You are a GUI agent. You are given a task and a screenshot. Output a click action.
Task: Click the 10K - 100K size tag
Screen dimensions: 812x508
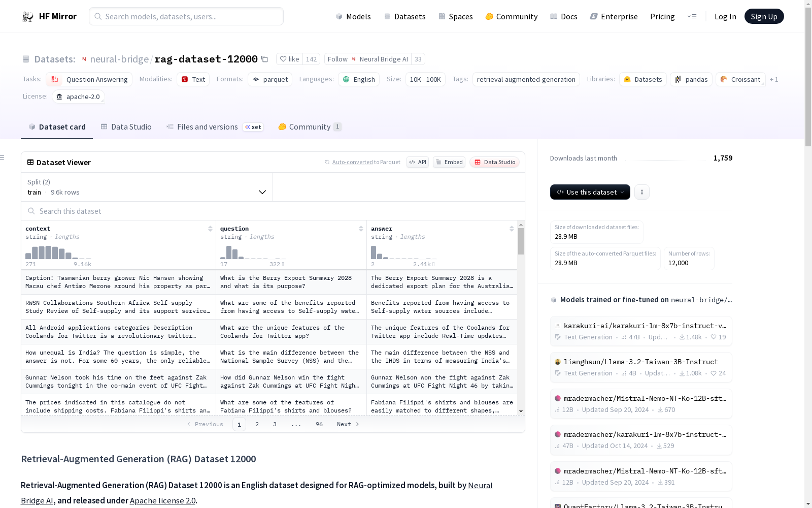pyautogui.click(x=425, y=79)
